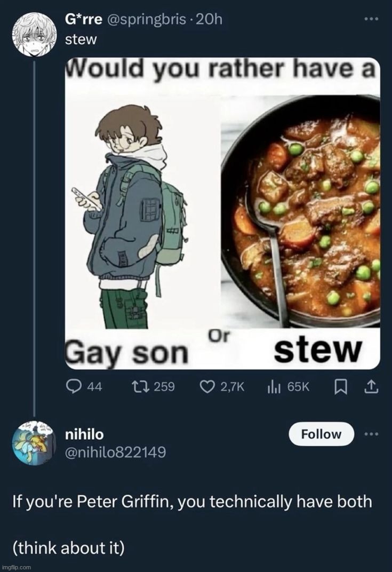Click the stew bowl photo
Screen dimensions: 392x572
coord(301,213)
